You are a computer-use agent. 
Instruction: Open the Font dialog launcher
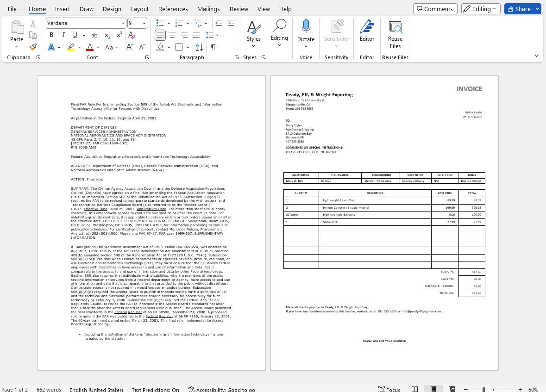tap(147, 57)
